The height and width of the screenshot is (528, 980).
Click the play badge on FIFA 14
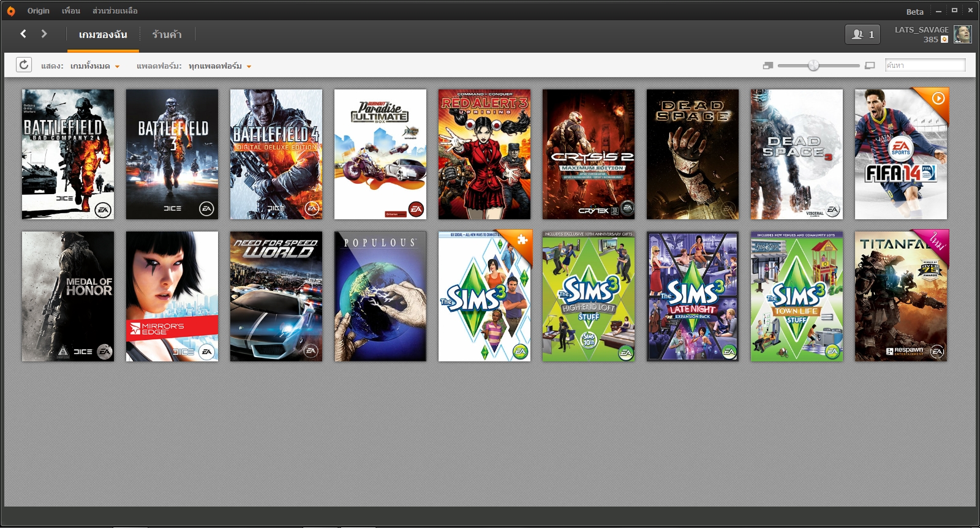pyautogui.click(x=938, y=98)
